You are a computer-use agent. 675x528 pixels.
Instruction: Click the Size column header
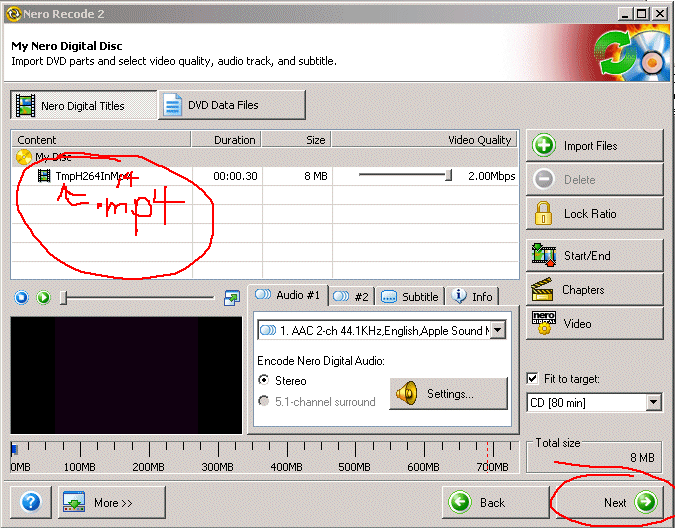[297, 140]
